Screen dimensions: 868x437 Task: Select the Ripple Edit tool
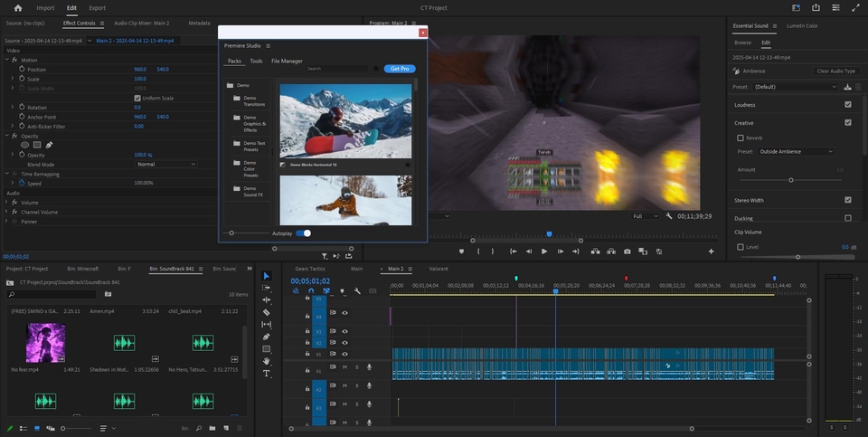[266, 300]
